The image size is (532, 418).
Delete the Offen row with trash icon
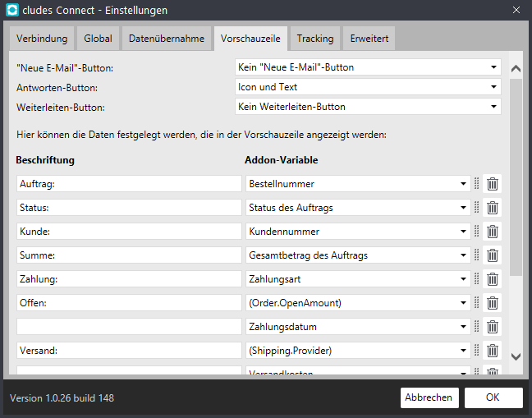click(x=493, y=303)
